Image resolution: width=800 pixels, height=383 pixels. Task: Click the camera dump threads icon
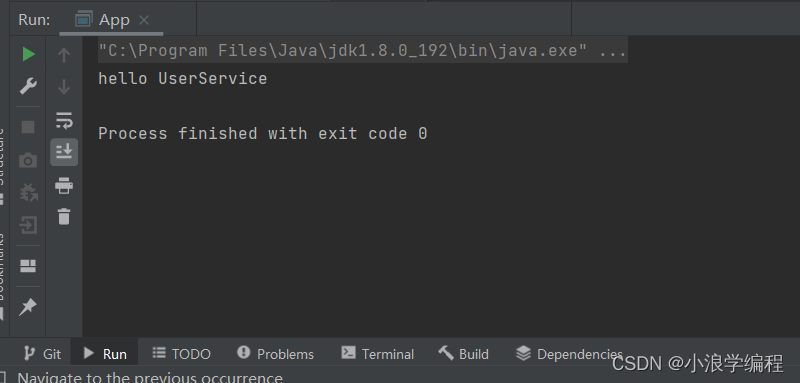[28, 161]
